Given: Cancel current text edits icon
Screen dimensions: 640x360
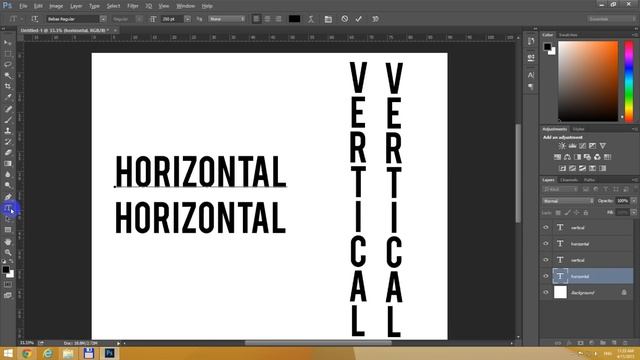Looking at the screenshot, I should click(345, 19).
